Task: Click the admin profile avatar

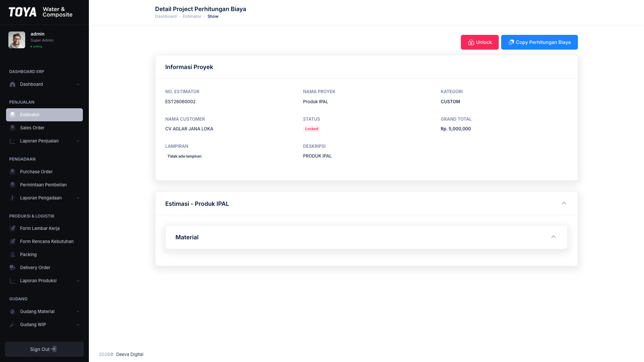Action: point(17,40)
